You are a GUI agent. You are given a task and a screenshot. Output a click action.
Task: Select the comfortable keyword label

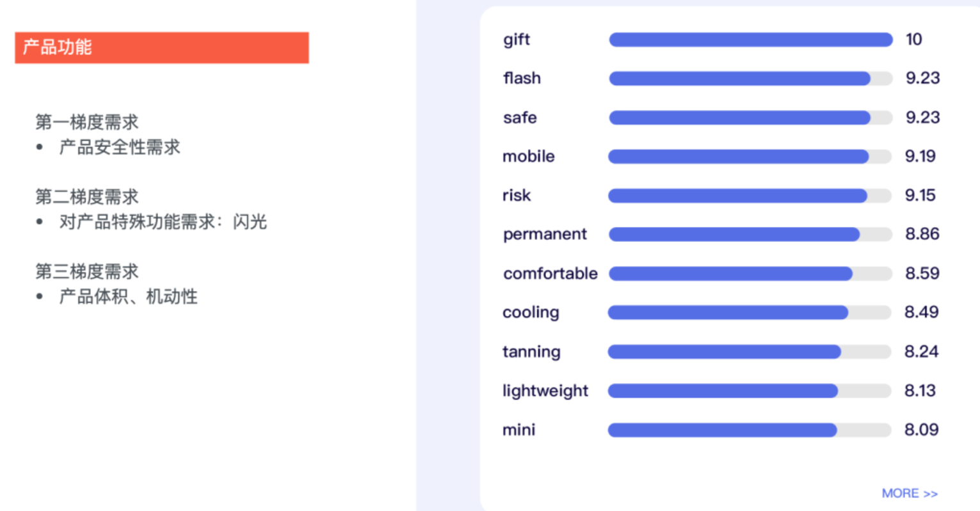pyautogui.click(x=550, y=274)
